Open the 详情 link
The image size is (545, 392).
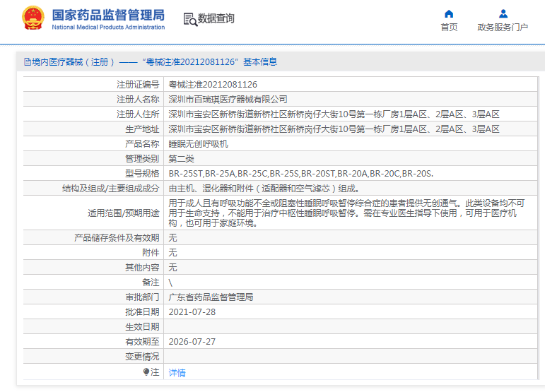(x=177, y=372)
